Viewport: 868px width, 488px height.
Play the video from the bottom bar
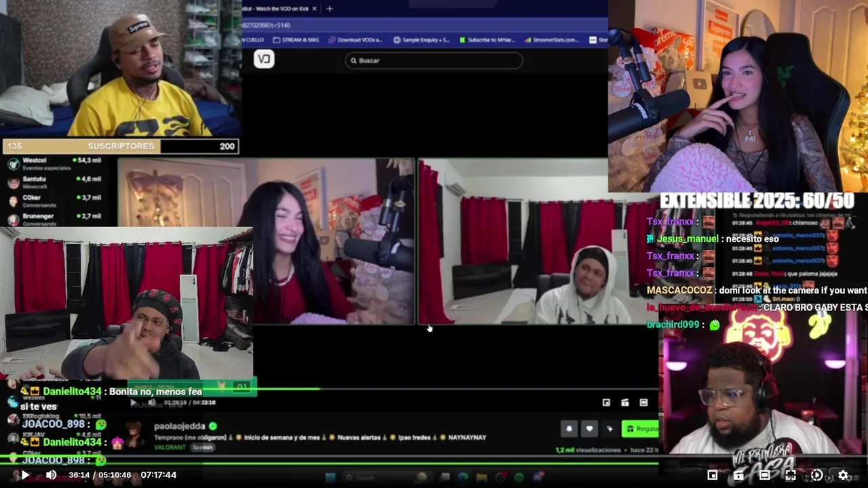pos(24,475)
